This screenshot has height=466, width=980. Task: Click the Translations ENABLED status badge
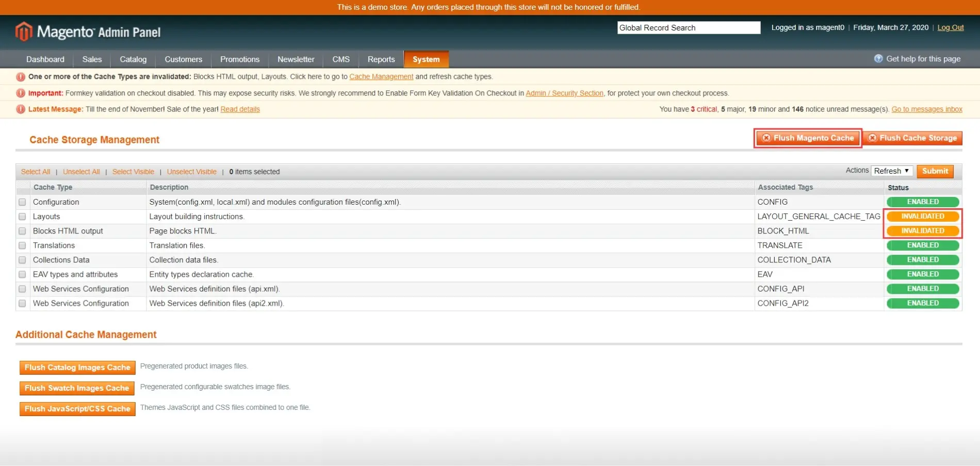(x=923, y=245)
